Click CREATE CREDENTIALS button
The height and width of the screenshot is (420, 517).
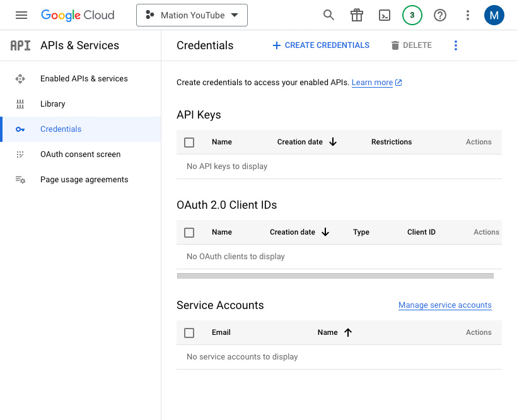click(321, 45)
